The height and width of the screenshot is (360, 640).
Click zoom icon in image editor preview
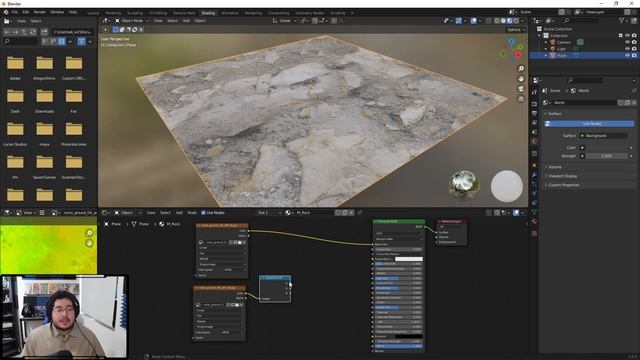(x=89, y=233)
